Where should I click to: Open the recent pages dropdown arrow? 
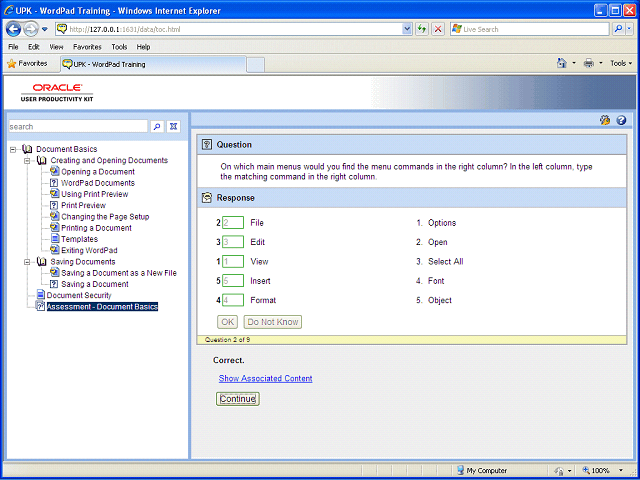point(45,29)
